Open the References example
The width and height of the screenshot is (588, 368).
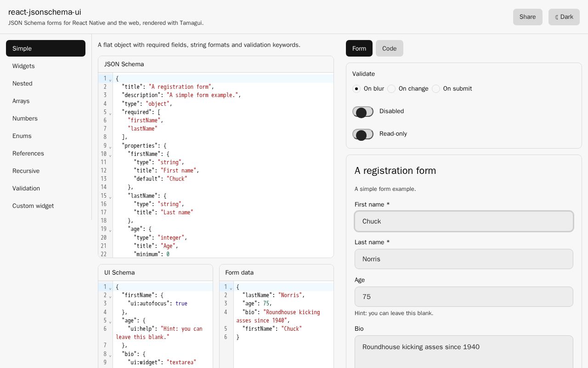(45, 153)
